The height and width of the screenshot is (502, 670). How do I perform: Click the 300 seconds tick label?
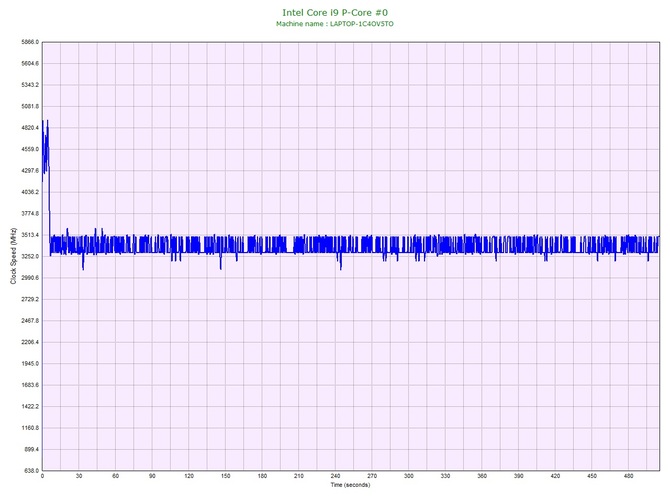click(x=409, y=476)
